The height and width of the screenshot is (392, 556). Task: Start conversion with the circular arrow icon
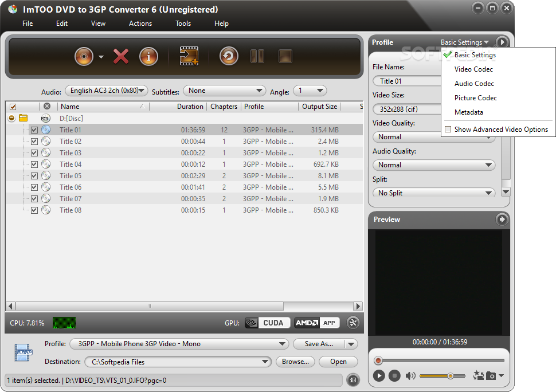[x=229, y=56]
